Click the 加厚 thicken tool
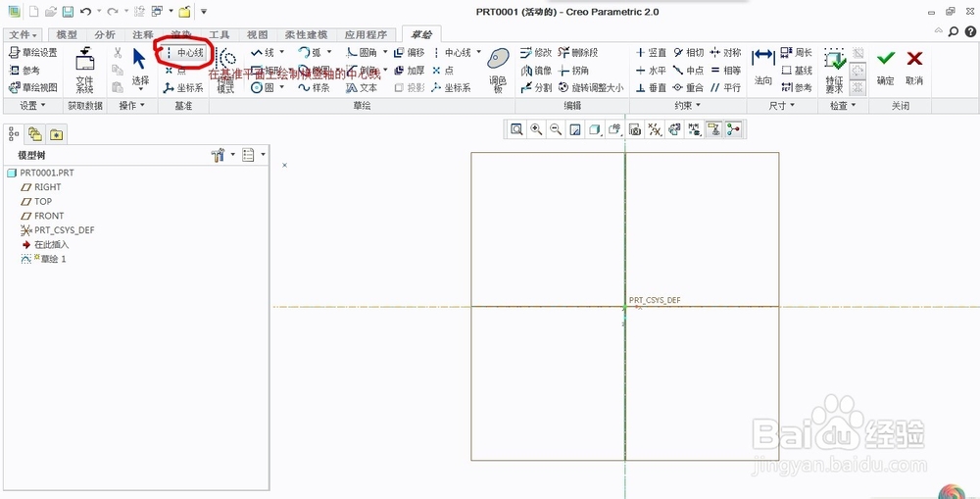Image resolution: width=980 pixels, height=499 pixels. coord(410,71)
